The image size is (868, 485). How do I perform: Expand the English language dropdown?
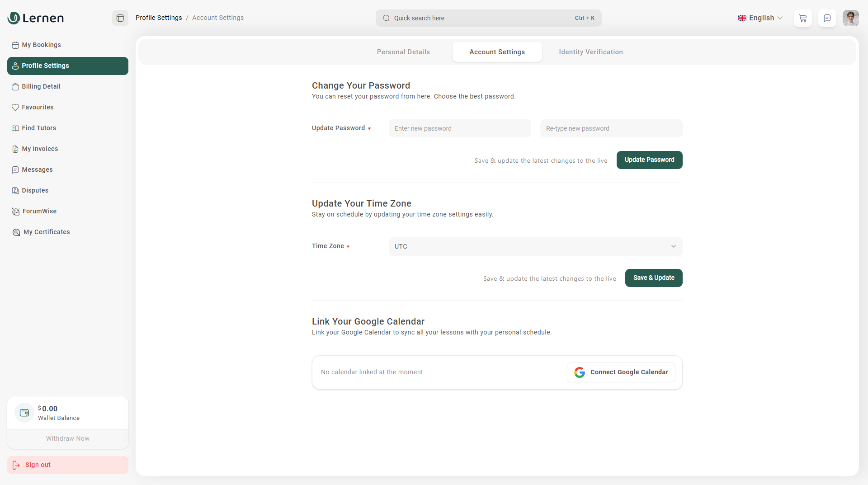pos(760,18)
